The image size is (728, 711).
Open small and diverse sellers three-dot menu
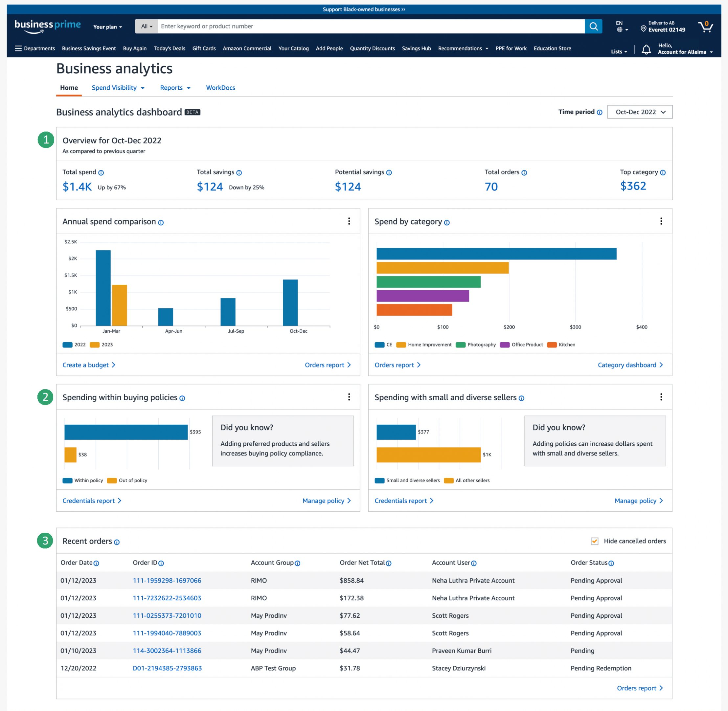click(661, 397)
